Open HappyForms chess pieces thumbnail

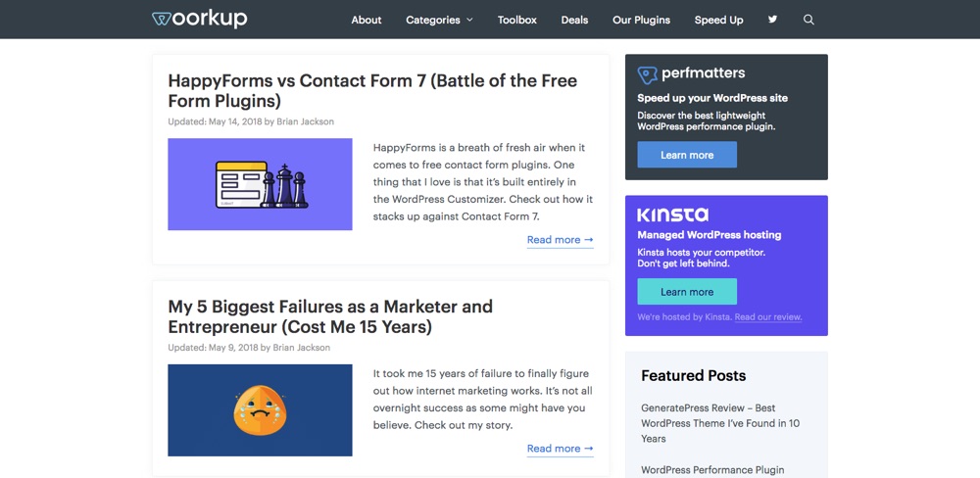260,184
